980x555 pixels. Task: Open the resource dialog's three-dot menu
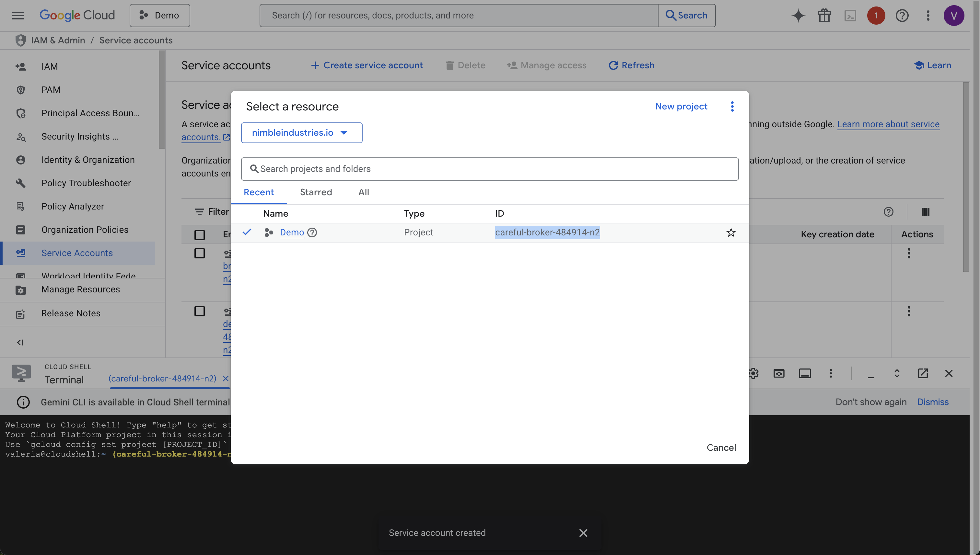click(x=732, y=106)
